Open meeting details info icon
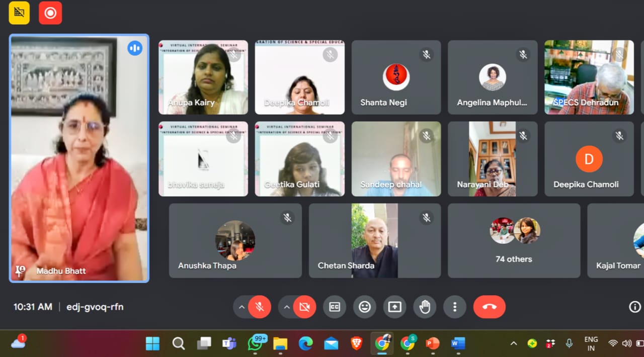The width and height of the screenshot is (644, 357). pyautogui.click(x=635, y=307)
